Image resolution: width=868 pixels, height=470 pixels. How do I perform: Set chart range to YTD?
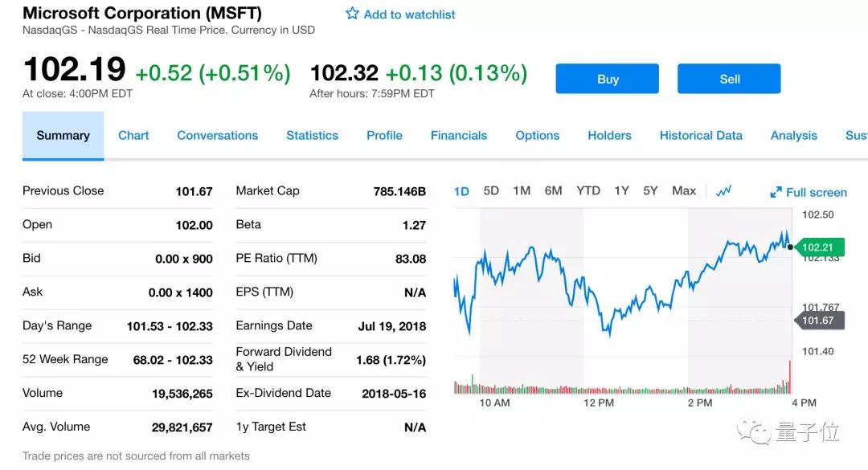(x=588, y=190)
